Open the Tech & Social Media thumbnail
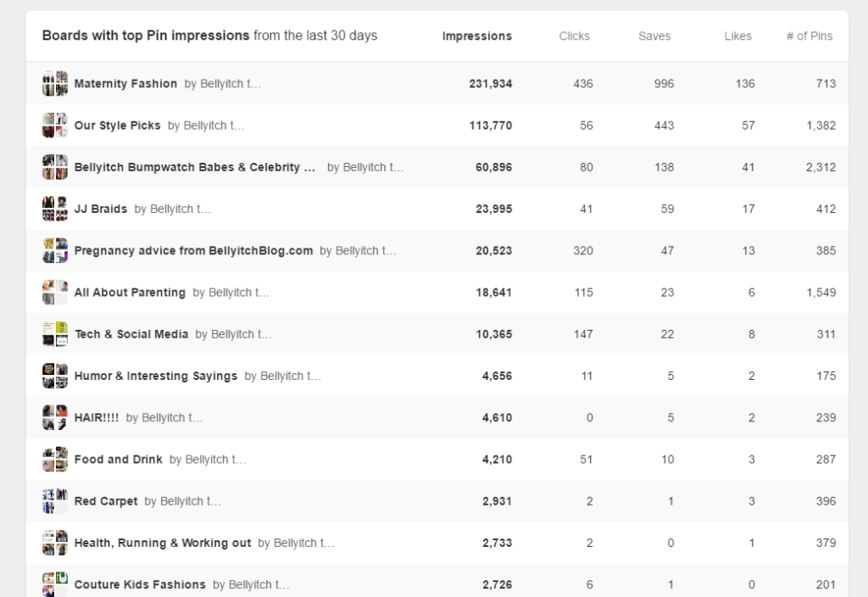 coord(55,334)
